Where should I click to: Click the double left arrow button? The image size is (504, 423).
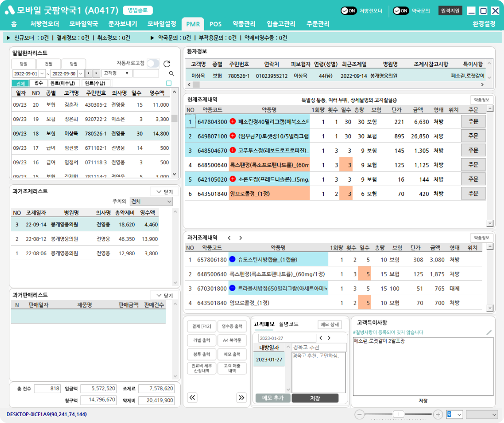click(x=192, y=397)
